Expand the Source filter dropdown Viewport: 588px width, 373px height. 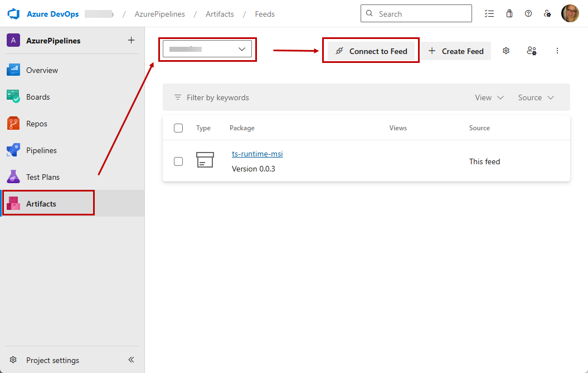(536, 97)
